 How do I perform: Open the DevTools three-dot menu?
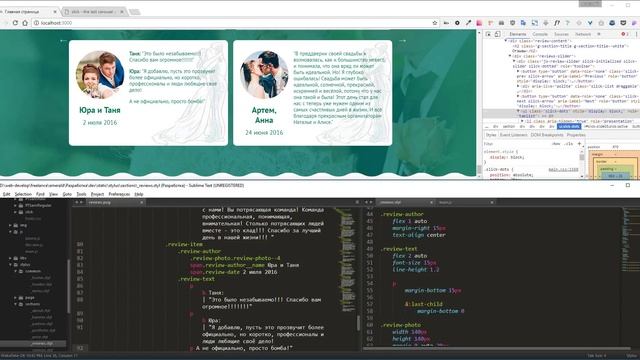(637, 34)
